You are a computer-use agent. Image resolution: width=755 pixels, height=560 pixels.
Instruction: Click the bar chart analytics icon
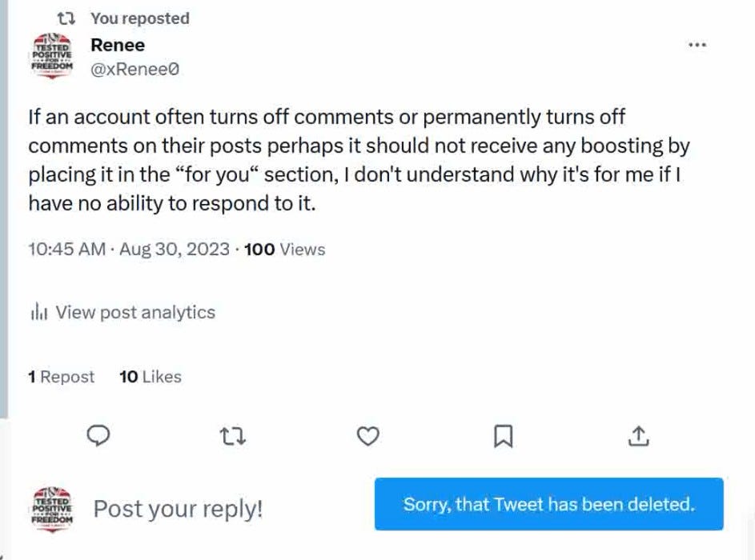click(39, 312)
